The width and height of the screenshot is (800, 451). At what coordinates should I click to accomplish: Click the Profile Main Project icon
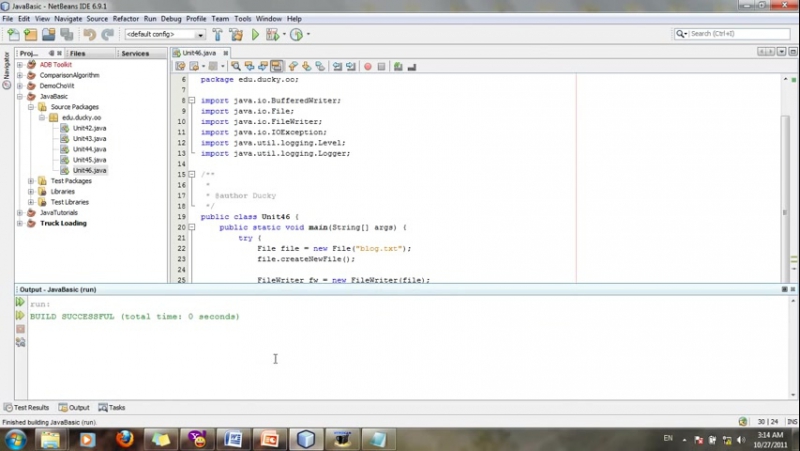[x=296, y=34]
